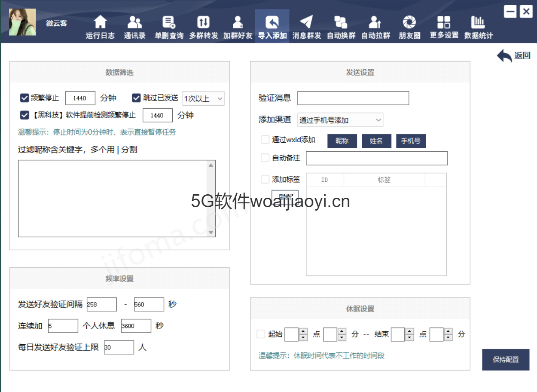The image size is (537, 392).
Task: Uncheck the 频繁停止 checkbox
Action: [24, 98]
